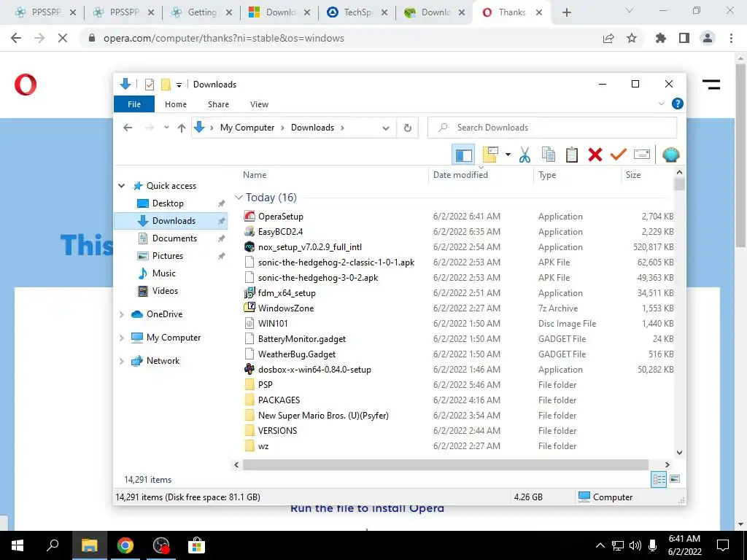This screenshot has height=560, width=747.
Task: Select the WindowsZone 7z archive
Action: coord(286,308)
